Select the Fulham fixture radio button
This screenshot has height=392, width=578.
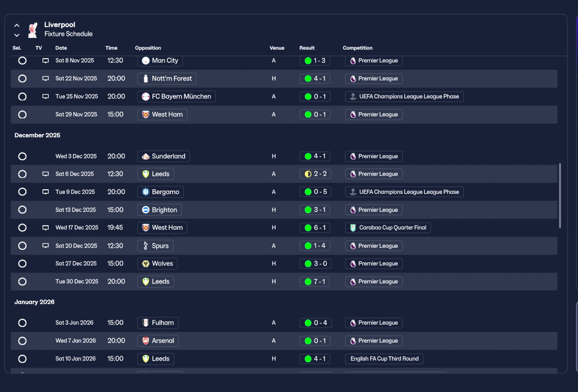[x=22, y=323]
